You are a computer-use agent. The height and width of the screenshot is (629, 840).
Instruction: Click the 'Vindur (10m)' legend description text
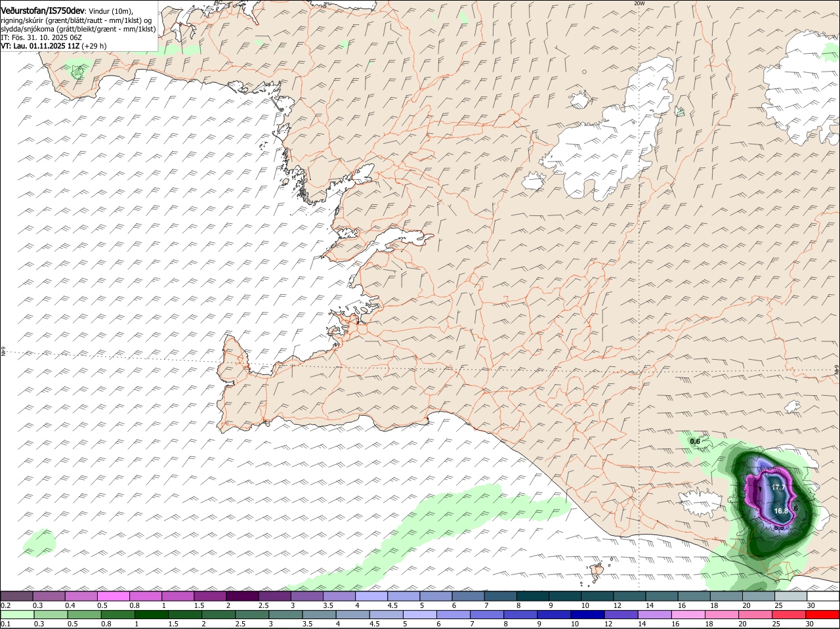pyautogui.click(x=110, y=11)
